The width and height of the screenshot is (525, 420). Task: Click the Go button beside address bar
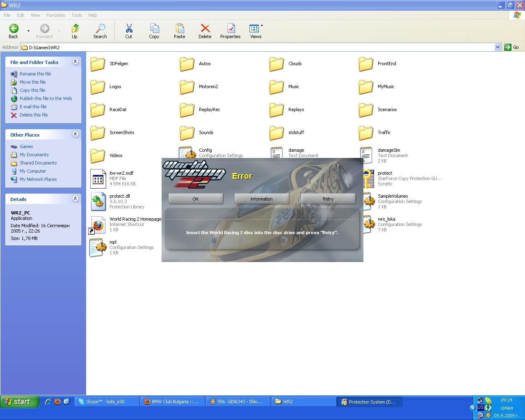(x=511, y=47)
